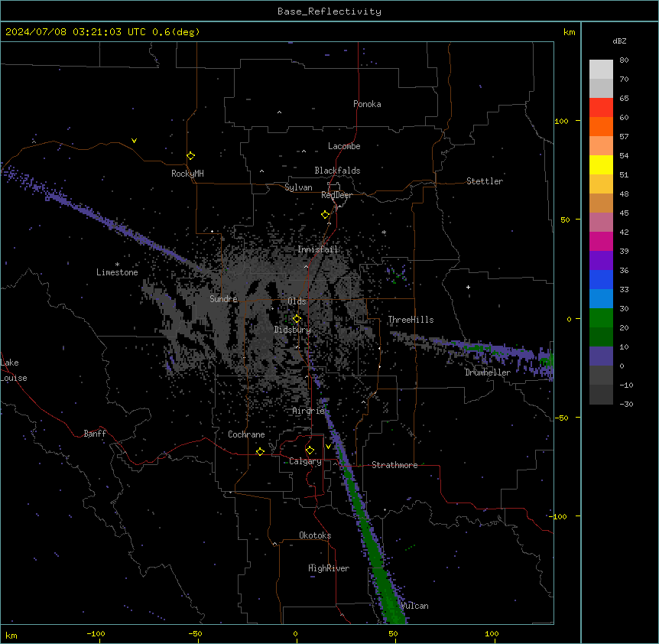Click the asterisk marker northeast of Innisfail

click(x=384, y=233)
